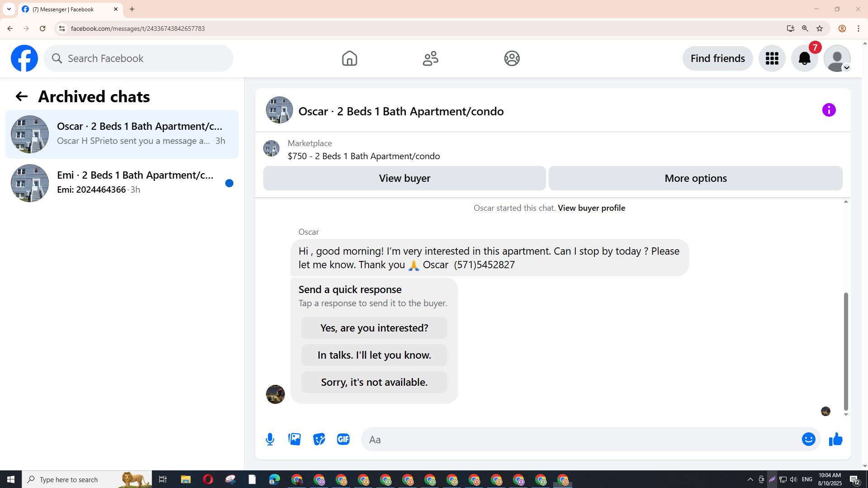Show hidden system tray icons
Viewport: 868px width, 488px height.
point(750,479)
